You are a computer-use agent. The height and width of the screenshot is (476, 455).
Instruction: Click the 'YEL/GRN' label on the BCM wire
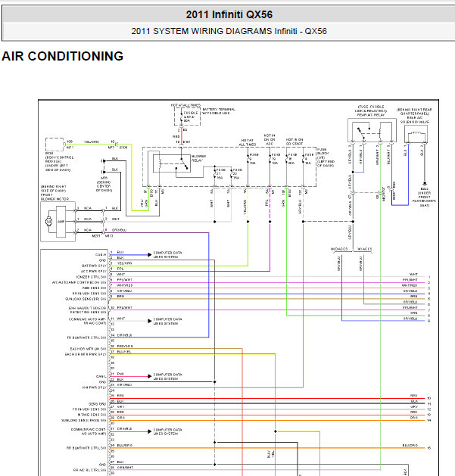coord(91,142)
